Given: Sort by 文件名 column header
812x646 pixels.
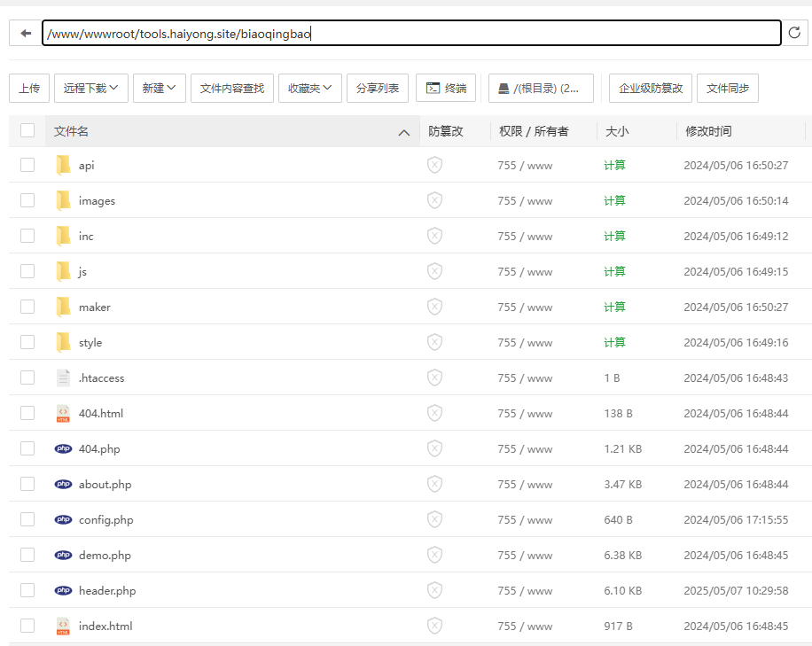Looking at the screenshot, I should (x=71, y=131).
